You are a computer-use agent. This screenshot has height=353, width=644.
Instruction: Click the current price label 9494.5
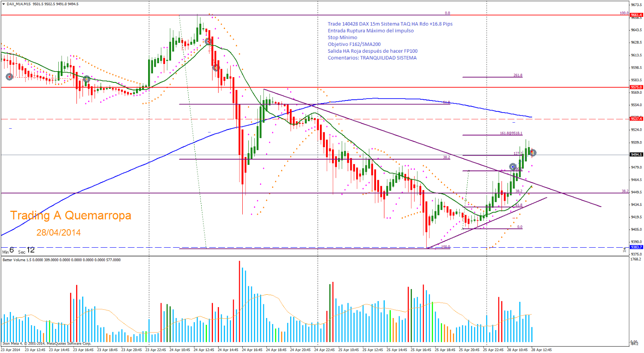click(636, 155)
